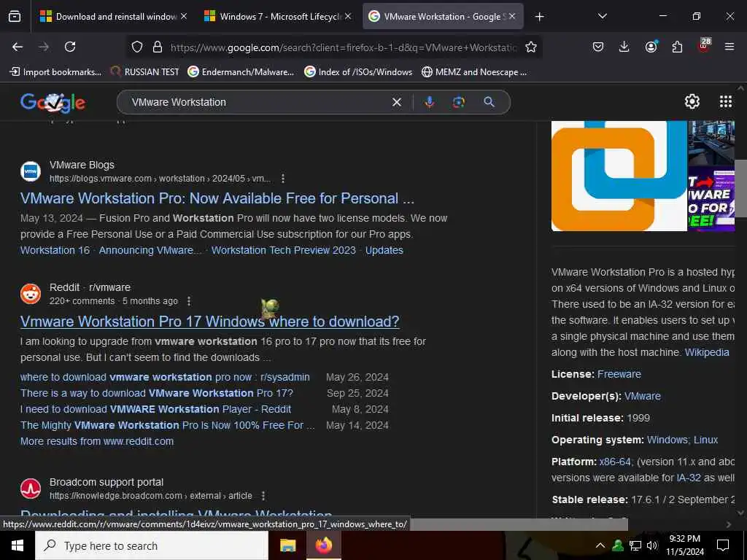Image resolution: width=747 pixels, height=560 pixels.
Task: Close the VMware Workstation Google tab
Action: 512,16
